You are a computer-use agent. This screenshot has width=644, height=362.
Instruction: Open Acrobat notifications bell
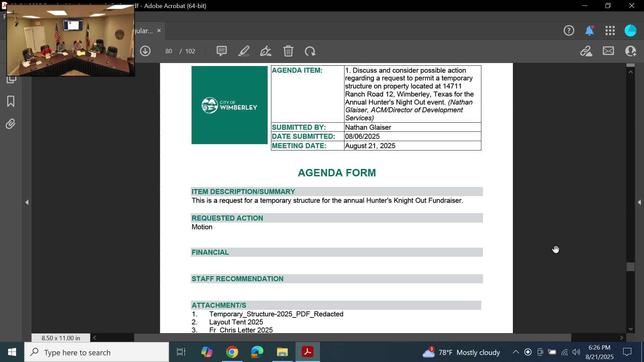[x=589, y=31]
